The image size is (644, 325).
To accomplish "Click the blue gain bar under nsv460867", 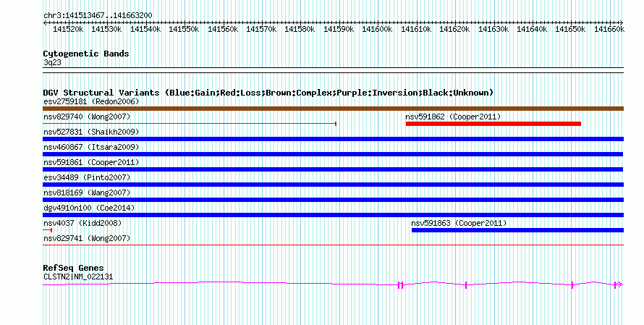I will coord(333,154).
